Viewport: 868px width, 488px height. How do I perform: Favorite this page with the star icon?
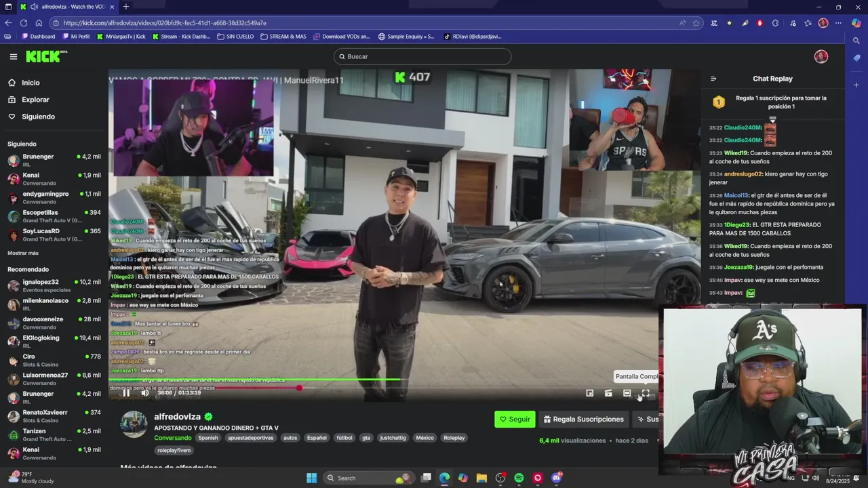click(696, 23)
